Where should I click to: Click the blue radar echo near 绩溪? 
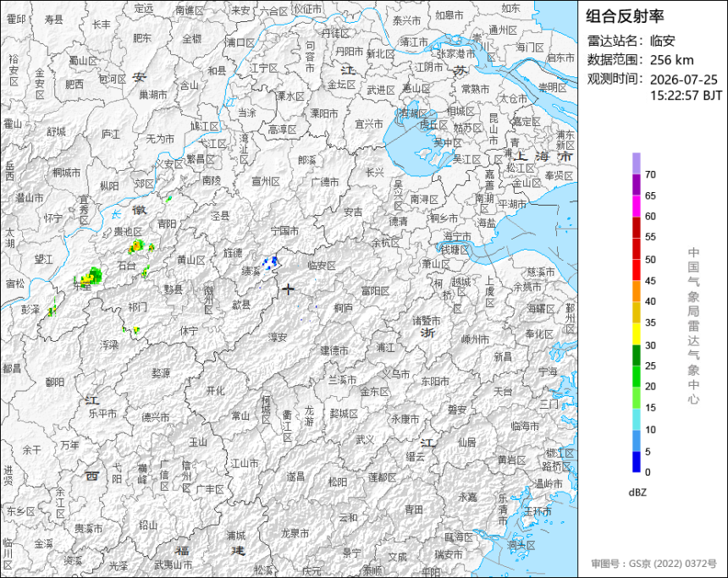click(x=271, y=263)
